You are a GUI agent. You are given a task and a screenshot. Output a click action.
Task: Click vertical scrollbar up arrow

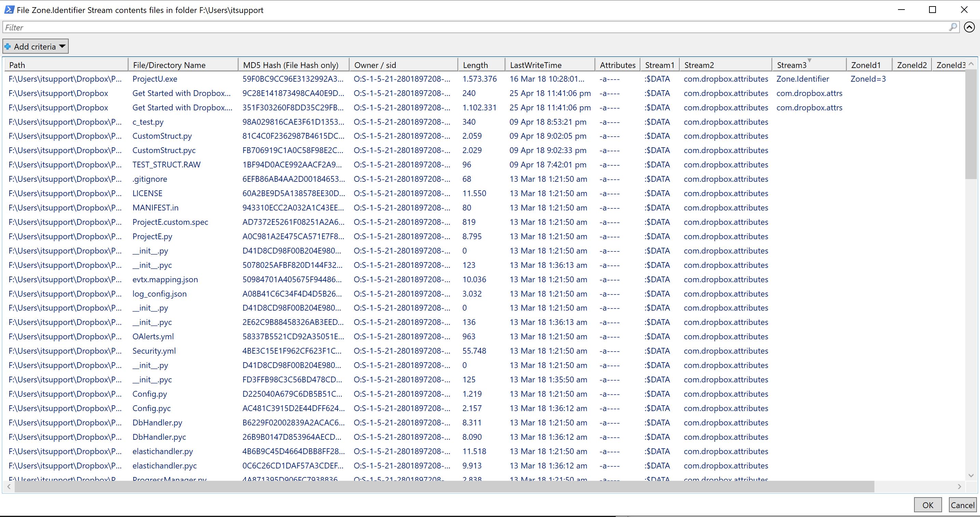pyautogui.click(x=971, y=64)
